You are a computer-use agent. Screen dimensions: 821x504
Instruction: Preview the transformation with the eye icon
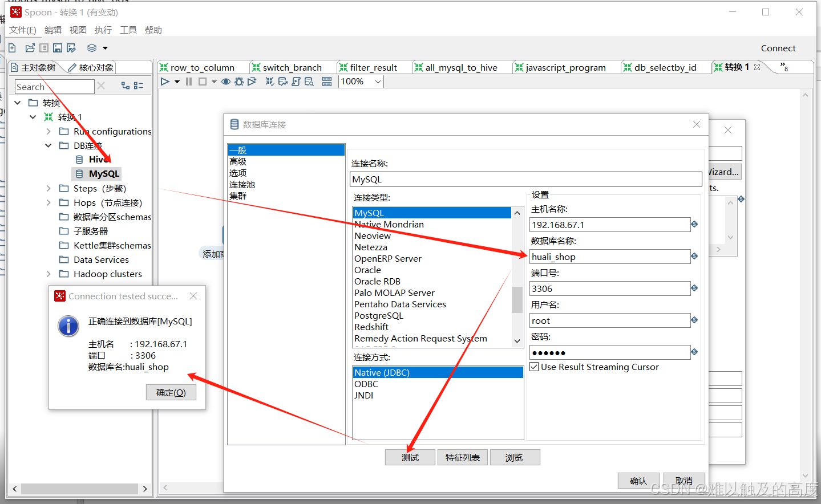pos(226,82)
